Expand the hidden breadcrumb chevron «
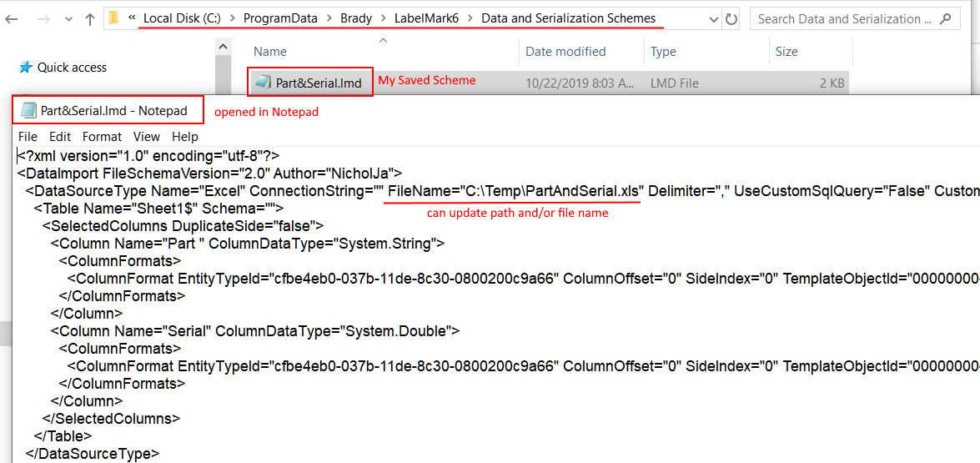Screen dimensions: 980x463 coord(132,18)
